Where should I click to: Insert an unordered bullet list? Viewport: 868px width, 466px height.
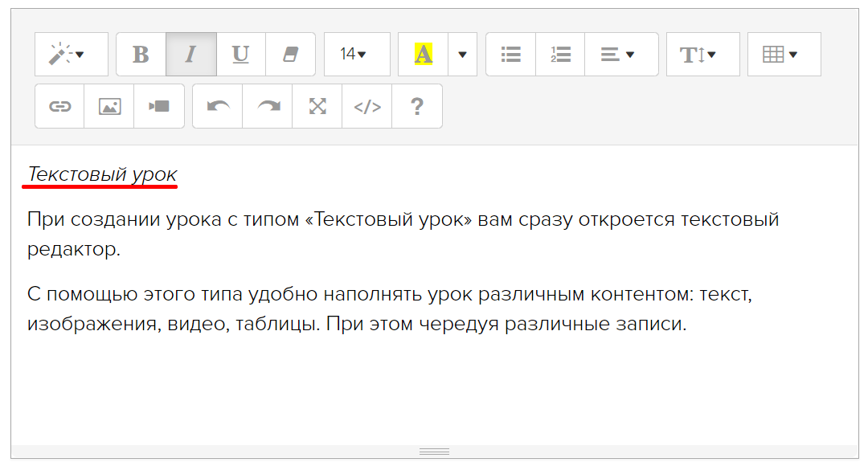(510, 55)
